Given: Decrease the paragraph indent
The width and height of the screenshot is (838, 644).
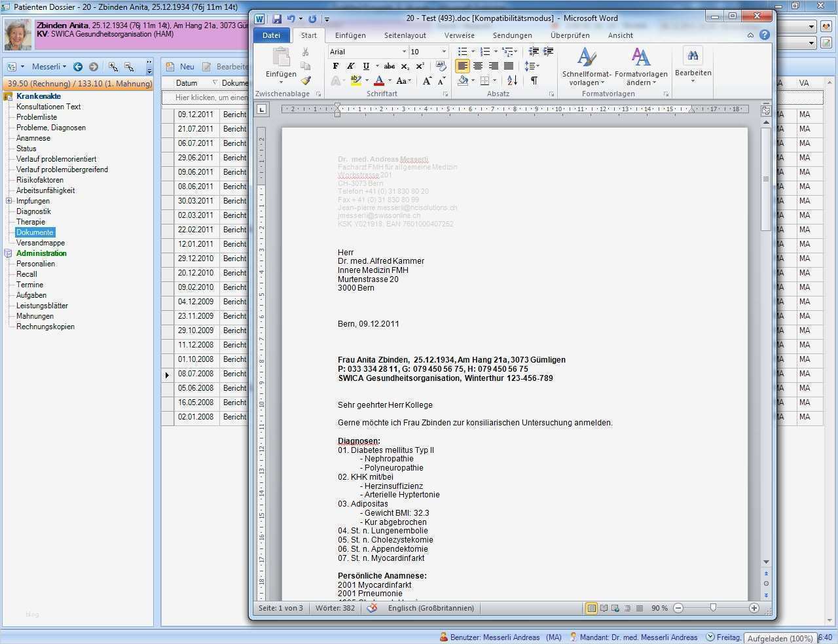Looking at the screenshot, I should click(534, 52).
